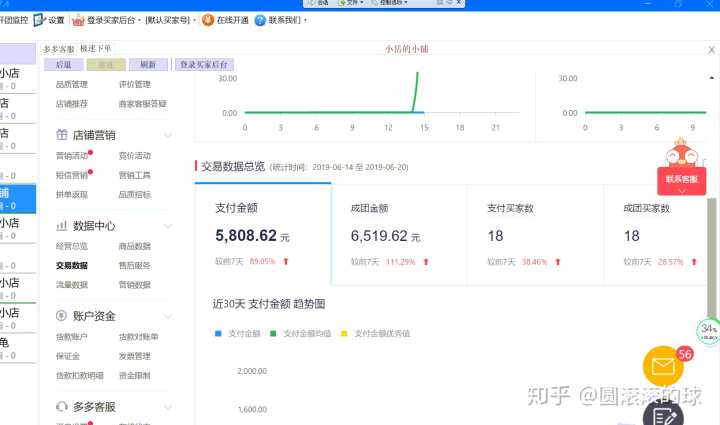
Task: Collapse the 账户资金 section chevron
Action: pos(165,316)
